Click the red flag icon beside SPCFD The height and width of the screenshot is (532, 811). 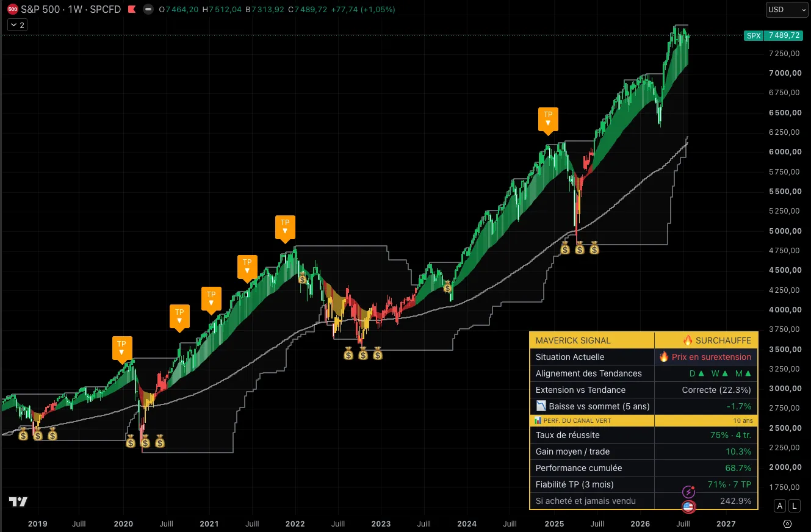point(131,9)
